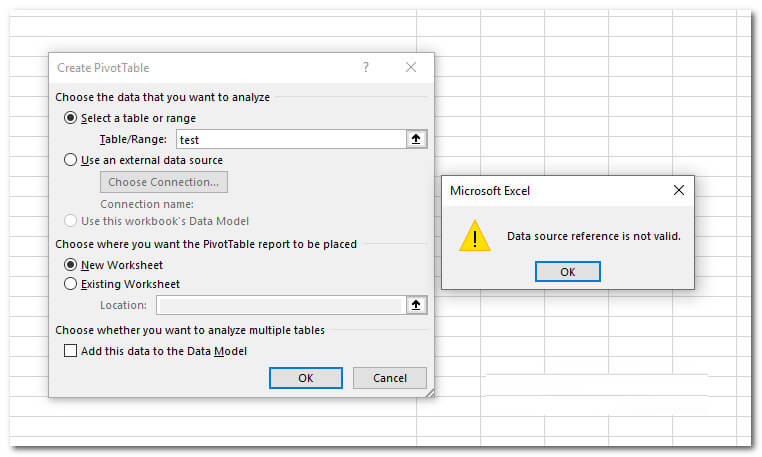The height and width of the screenshot is (457, 762).
Task: Click the Create PivotTable title bar
Action: 200,67
